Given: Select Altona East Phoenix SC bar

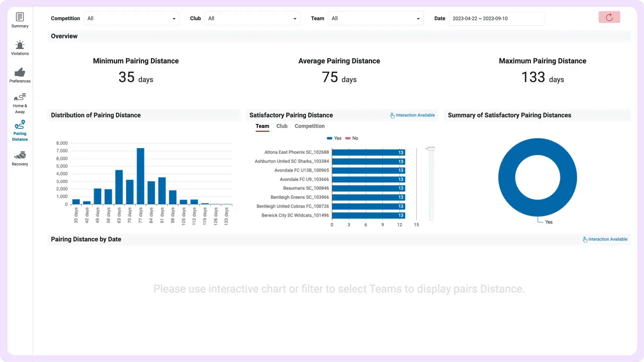Looking at the screenshot, I should point(368,152).
